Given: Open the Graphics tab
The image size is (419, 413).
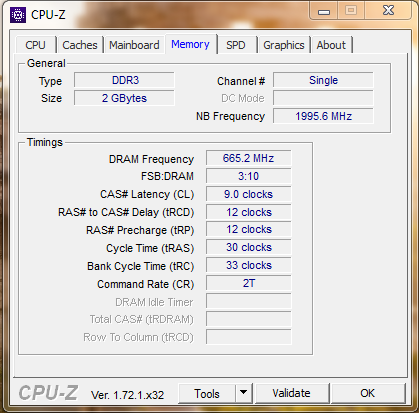Looking at the screenshot, I should (284, 45).
